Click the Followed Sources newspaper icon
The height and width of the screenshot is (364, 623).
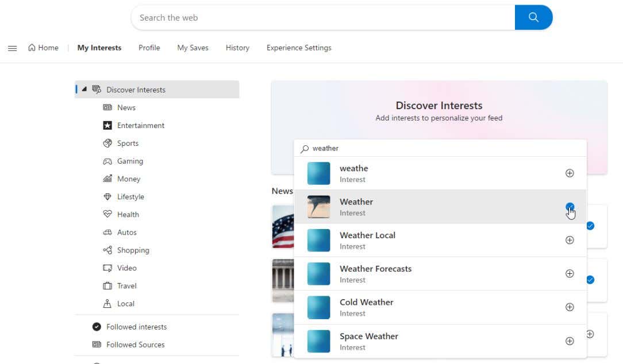(x=97, y=344)
